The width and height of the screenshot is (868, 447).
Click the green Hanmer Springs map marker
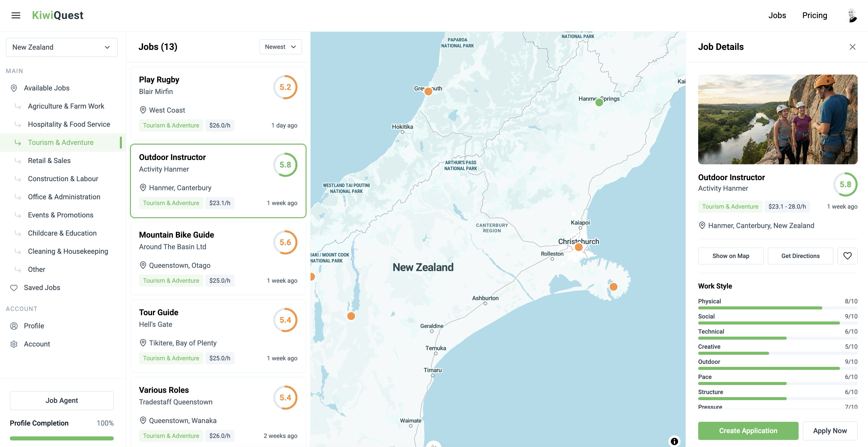click(599, 103)
